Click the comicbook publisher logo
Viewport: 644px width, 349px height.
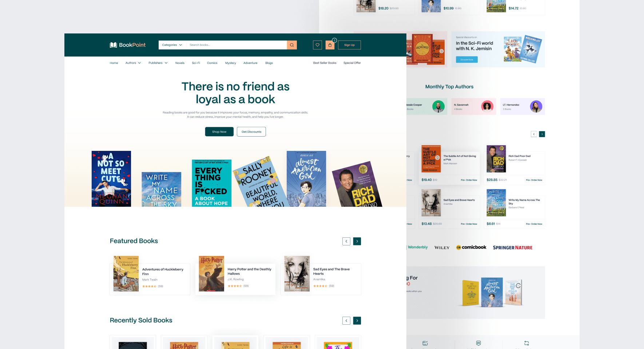471,248
